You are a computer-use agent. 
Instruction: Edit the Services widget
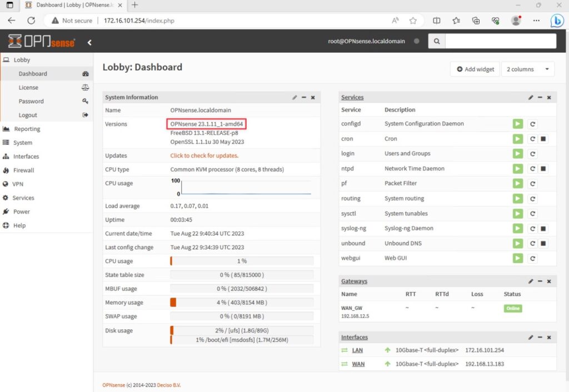click(531, 98)
